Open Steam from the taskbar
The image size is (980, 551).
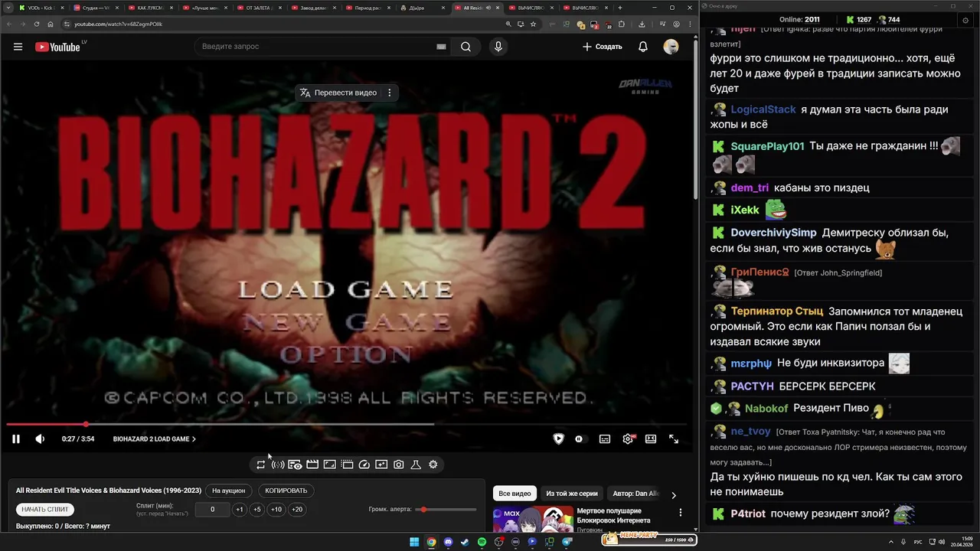pos(465,542)
